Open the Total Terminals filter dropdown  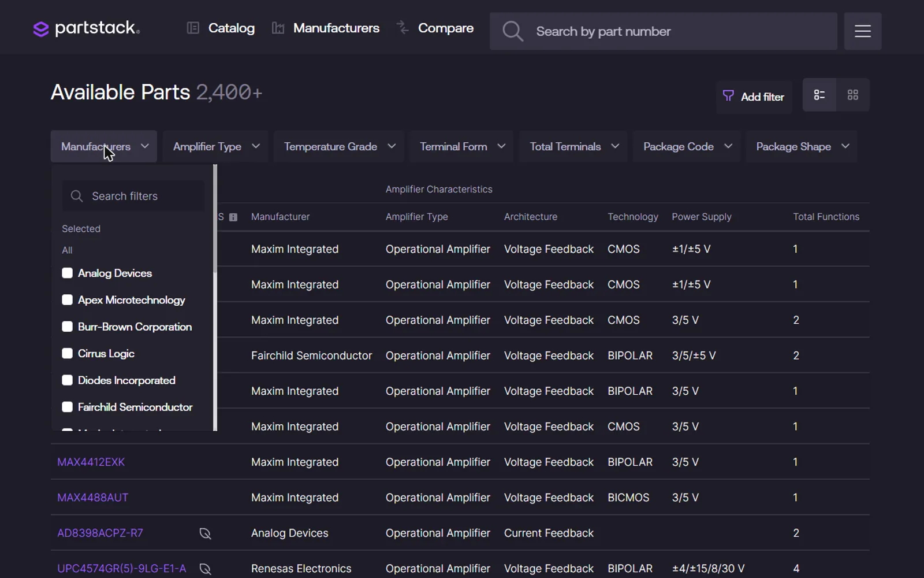574,146
